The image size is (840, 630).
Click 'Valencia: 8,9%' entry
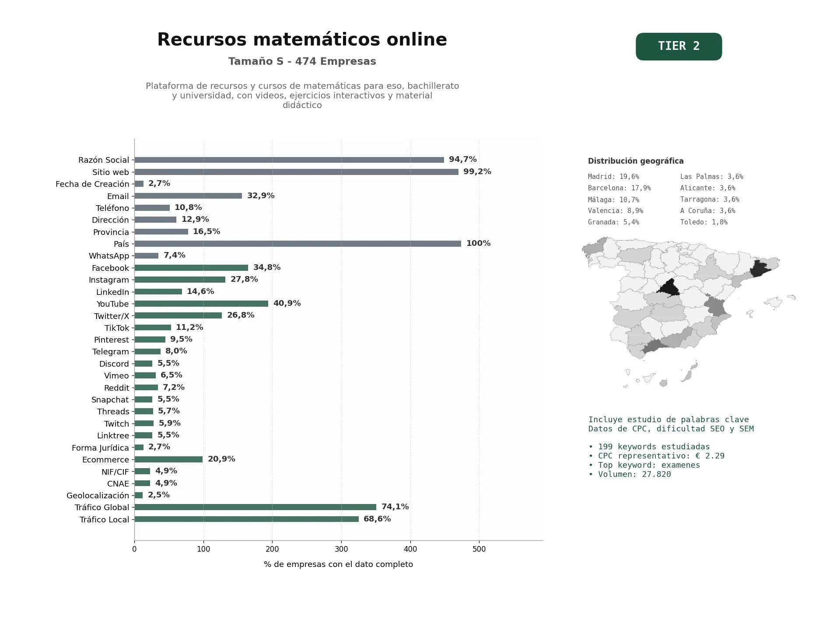point(616,211)
